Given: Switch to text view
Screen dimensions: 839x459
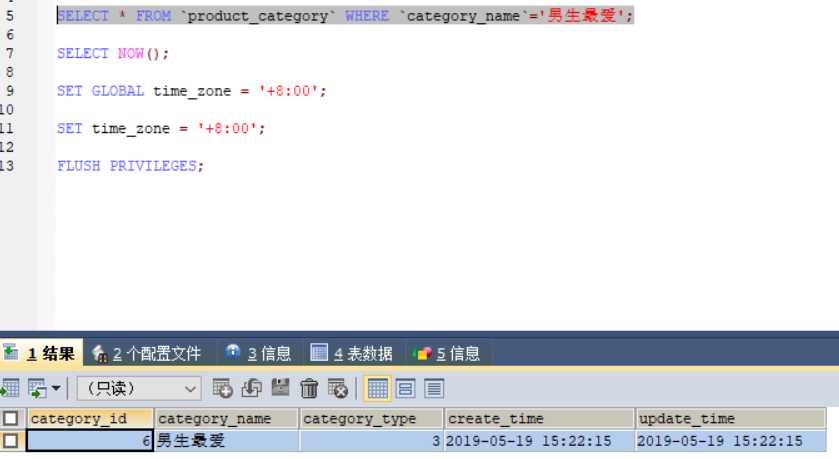Looking at the screenshot, I should [x=434, y=388].
